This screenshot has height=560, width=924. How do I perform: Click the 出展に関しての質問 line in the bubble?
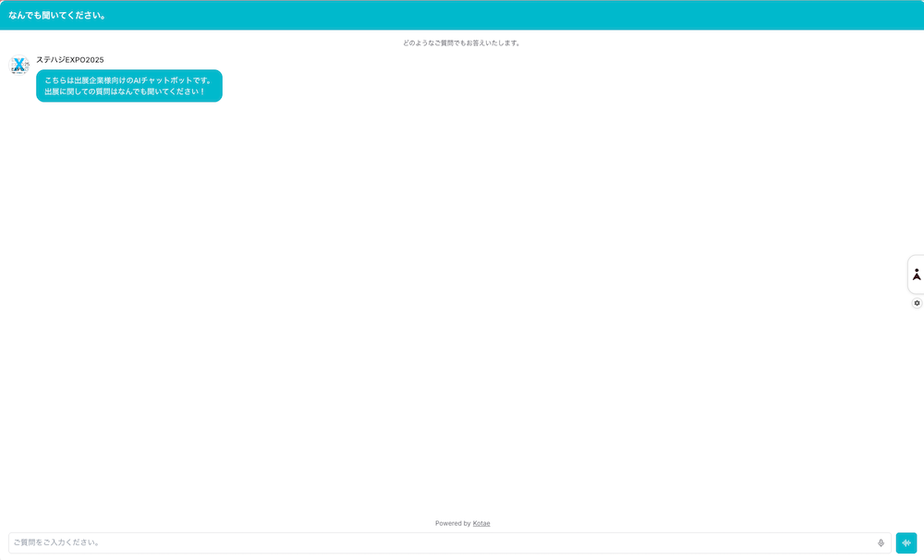point(125,91)
